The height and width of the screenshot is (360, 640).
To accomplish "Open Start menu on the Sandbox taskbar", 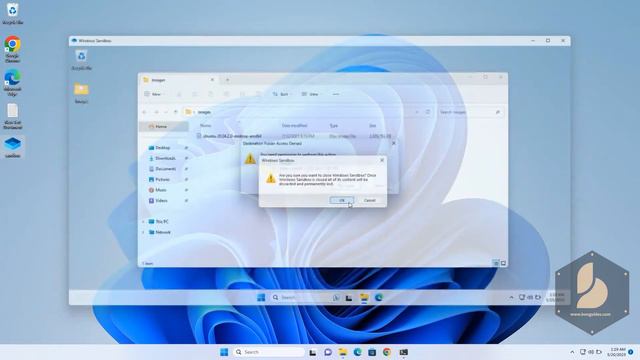I will click(x=261, y=298).
